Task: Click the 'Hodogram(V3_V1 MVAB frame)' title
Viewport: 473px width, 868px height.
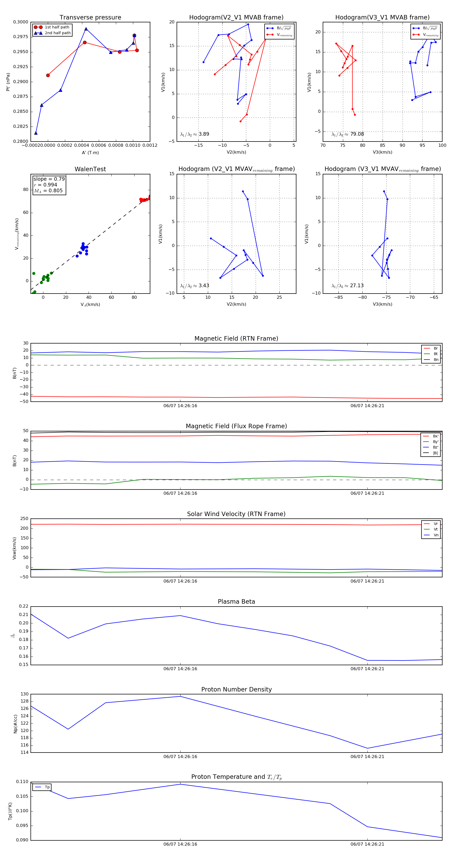Action: click(x=382, y=18)
